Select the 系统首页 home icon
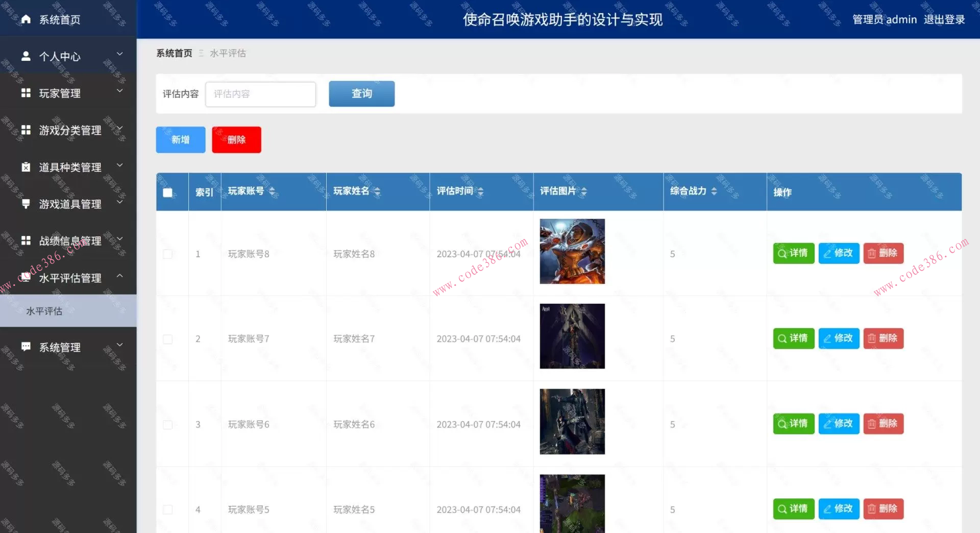980x533 pixels. coord(26,19)
